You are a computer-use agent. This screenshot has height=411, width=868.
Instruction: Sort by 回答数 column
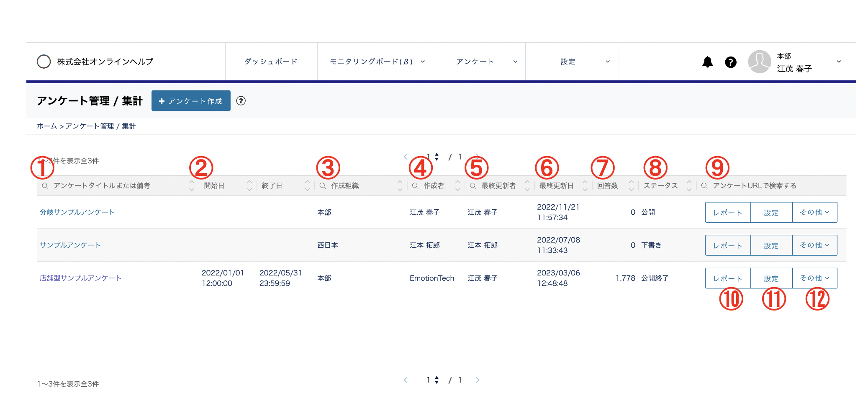point(631,186)
